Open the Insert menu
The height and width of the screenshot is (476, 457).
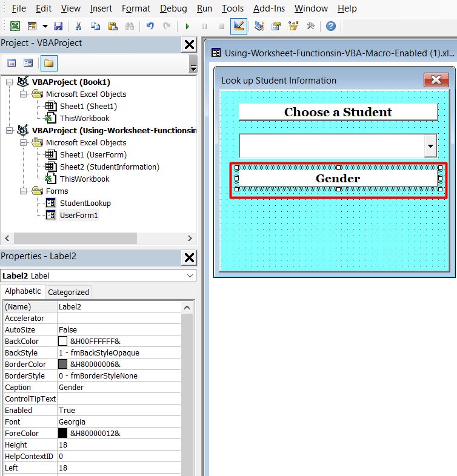(101, 8)
